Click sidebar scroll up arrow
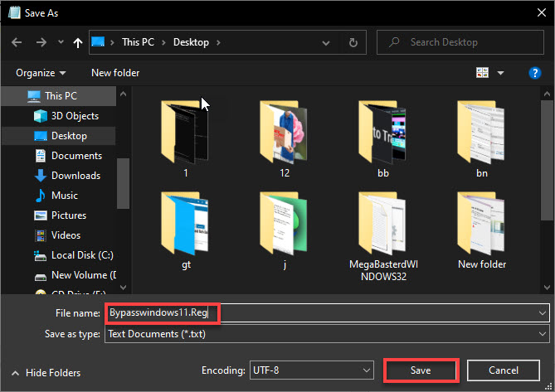The image size is (555, 392). coord(123,94)
